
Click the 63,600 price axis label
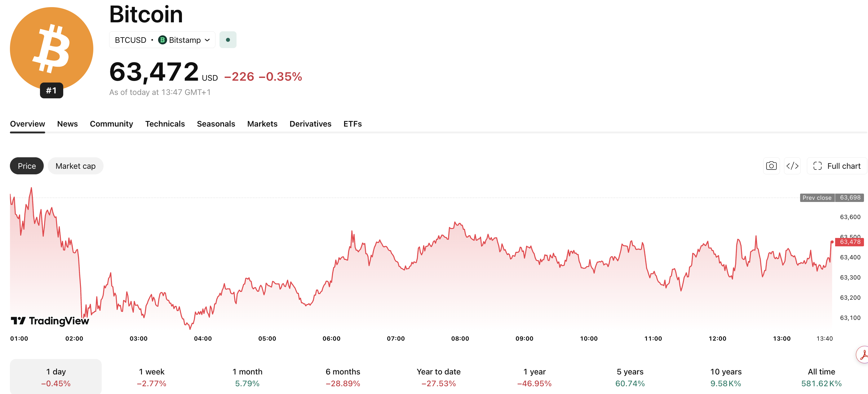[850, 217]
